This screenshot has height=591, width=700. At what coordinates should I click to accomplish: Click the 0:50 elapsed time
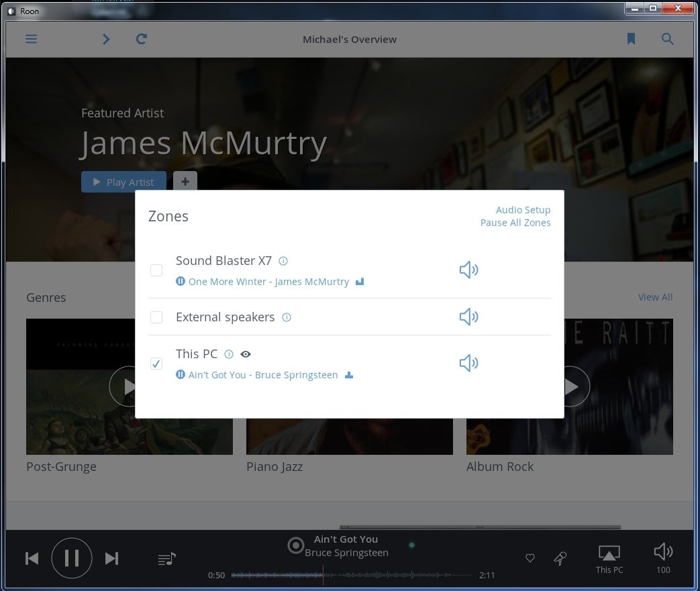tap(217, 576)
